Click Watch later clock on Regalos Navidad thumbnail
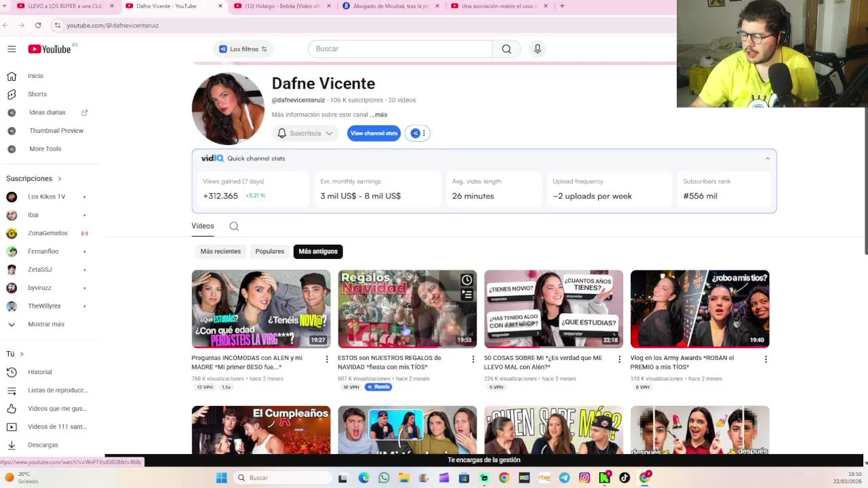The height and width of the screenshot is (488, 868). click(x=467, y=280)
